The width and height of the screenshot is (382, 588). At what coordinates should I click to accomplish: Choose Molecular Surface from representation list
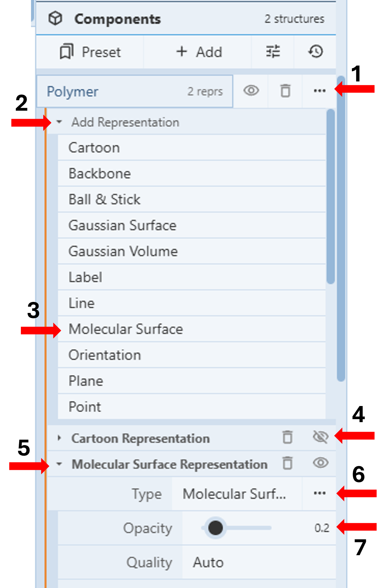(x=126, y=329)
